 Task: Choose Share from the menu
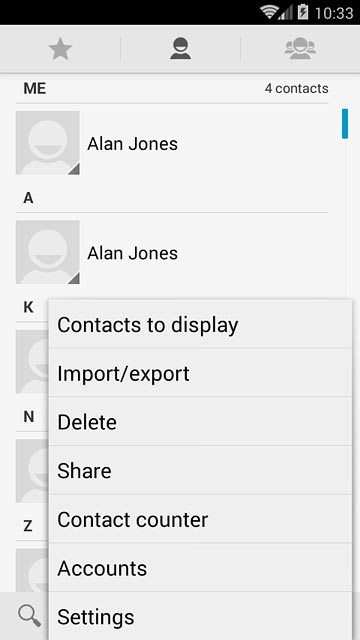click(x=200, y=470)
